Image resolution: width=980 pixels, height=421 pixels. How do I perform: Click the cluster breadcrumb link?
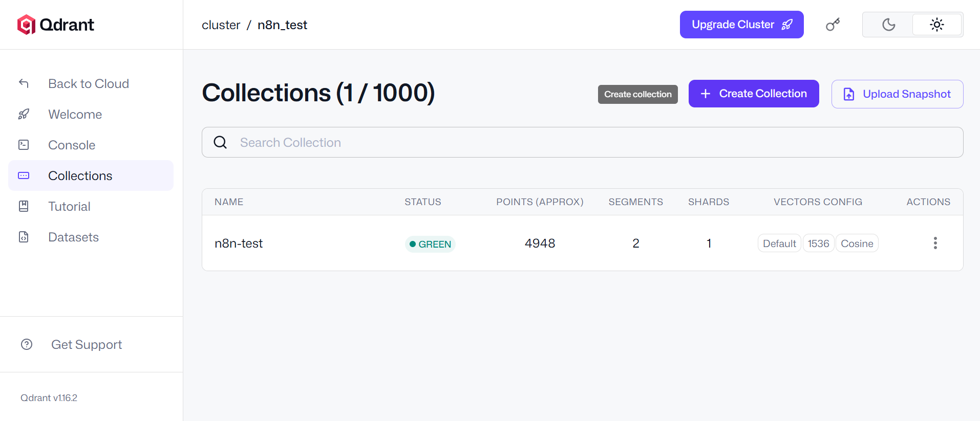click(x=221, y=25)
